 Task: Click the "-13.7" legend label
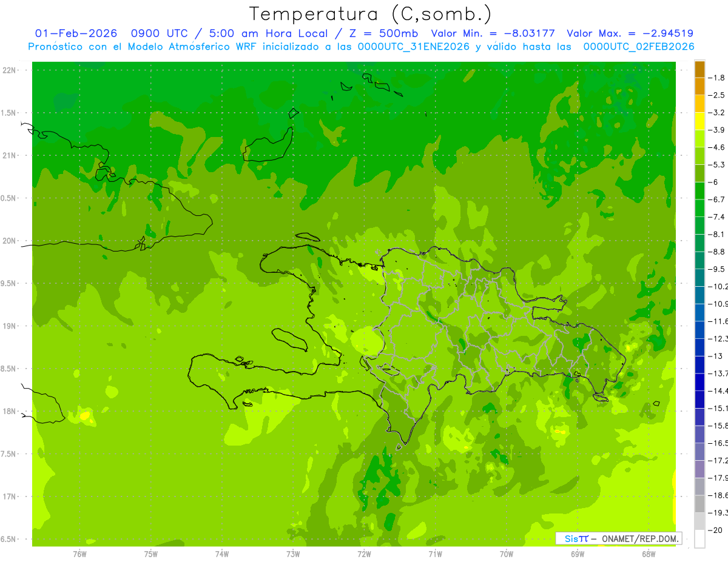point(718,373)
